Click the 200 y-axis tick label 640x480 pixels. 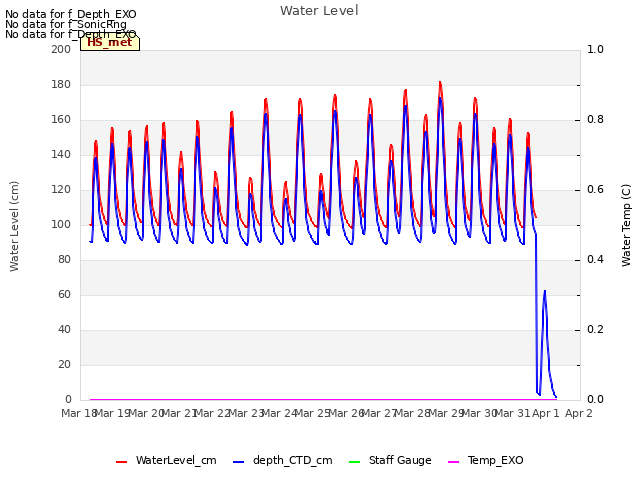coord(61,49)
